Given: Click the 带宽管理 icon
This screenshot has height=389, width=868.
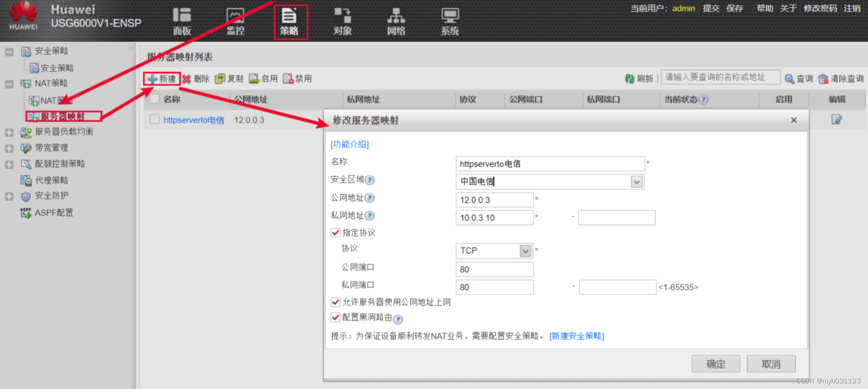Looking at the screenshot, I should click(26, 148).
